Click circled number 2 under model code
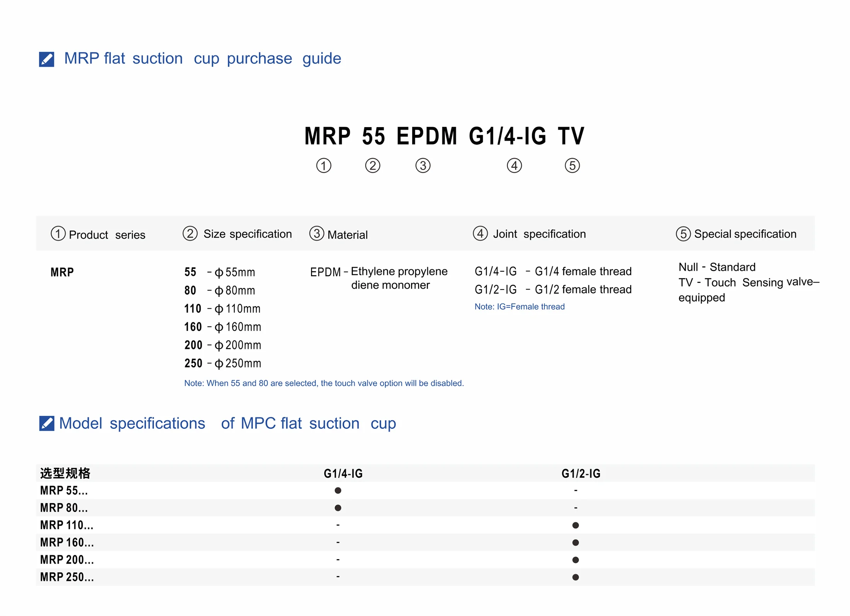Screen dimensions: 850x616 372,165
